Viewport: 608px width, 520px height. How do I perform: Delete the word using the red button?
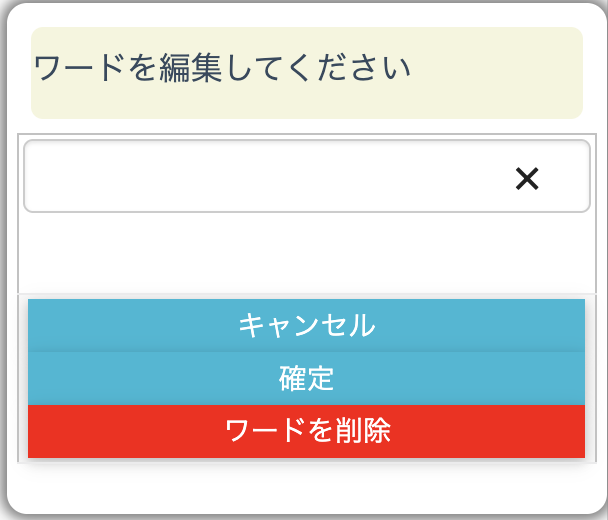[306, 432]
